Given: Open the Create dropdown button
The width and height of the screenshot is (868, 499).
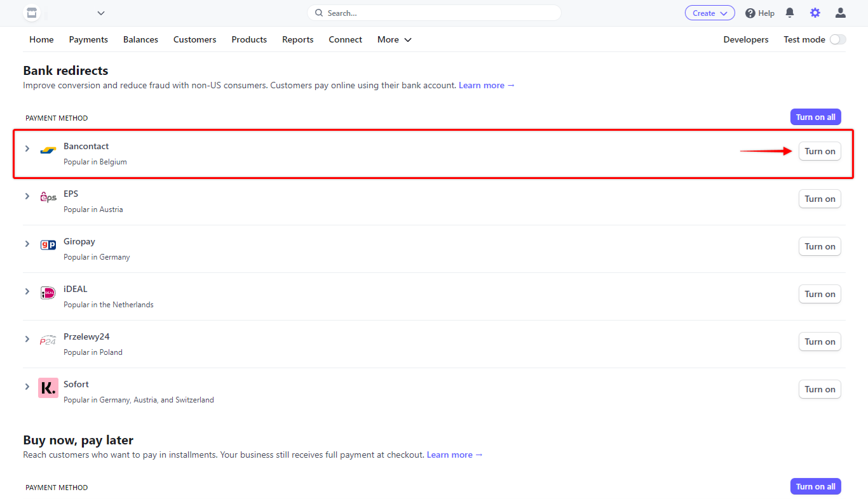Looking at the screenshot, I should point(710,13).
